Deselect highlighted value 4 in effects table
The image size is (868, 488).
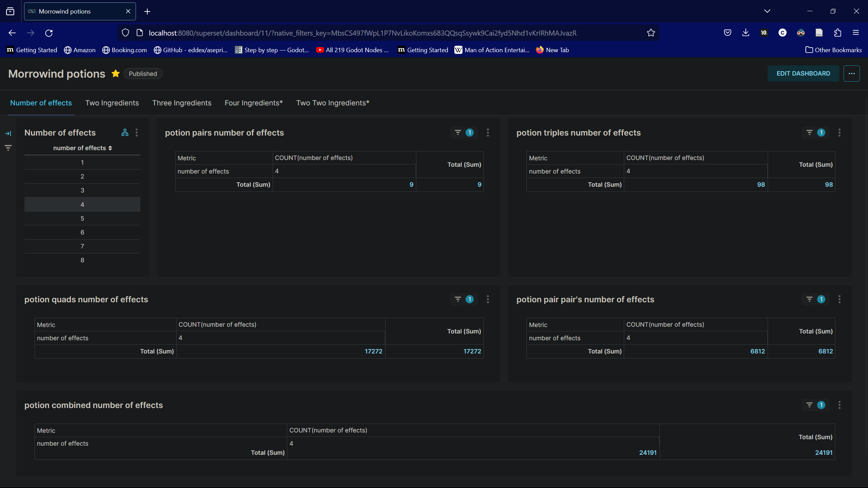point(82,205)
